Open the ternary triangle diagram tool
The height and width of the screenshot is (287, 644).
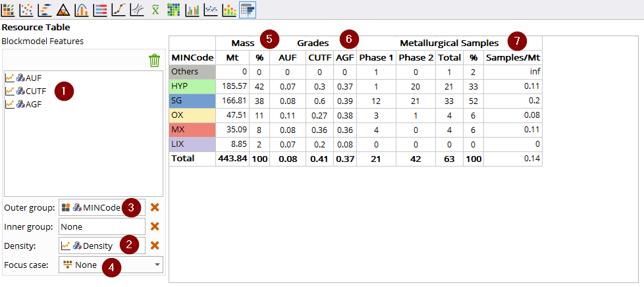63,9
